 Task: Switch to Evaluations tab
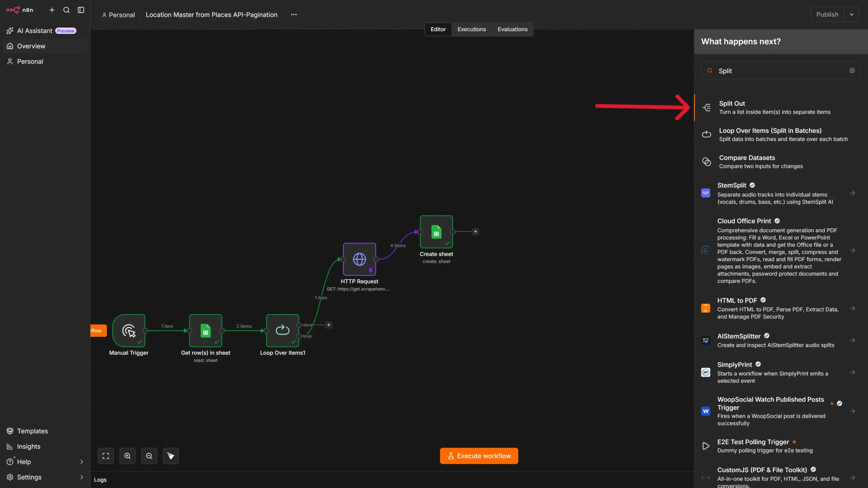pyautogui.click(x=512, y=29)
